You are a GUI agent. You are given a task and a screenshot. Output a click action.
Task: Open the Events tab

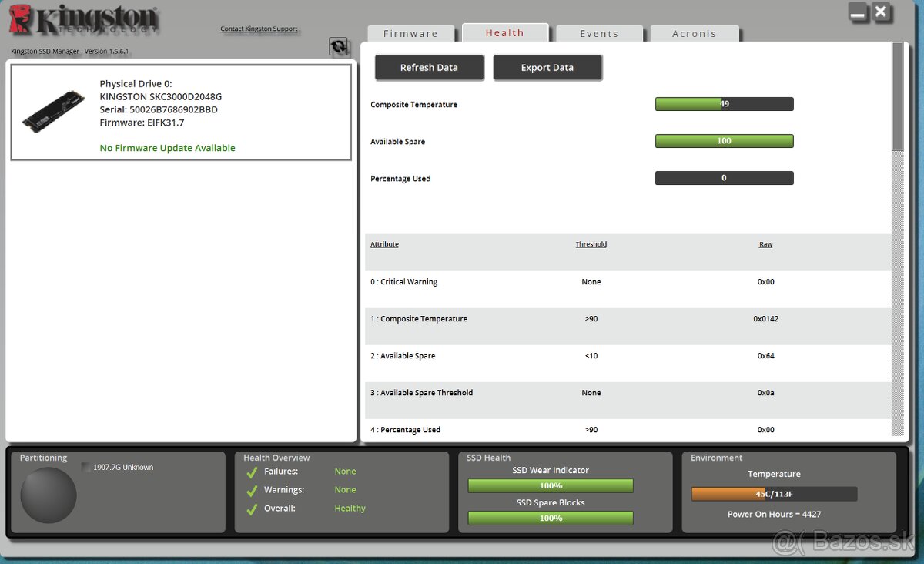[599, 34]
